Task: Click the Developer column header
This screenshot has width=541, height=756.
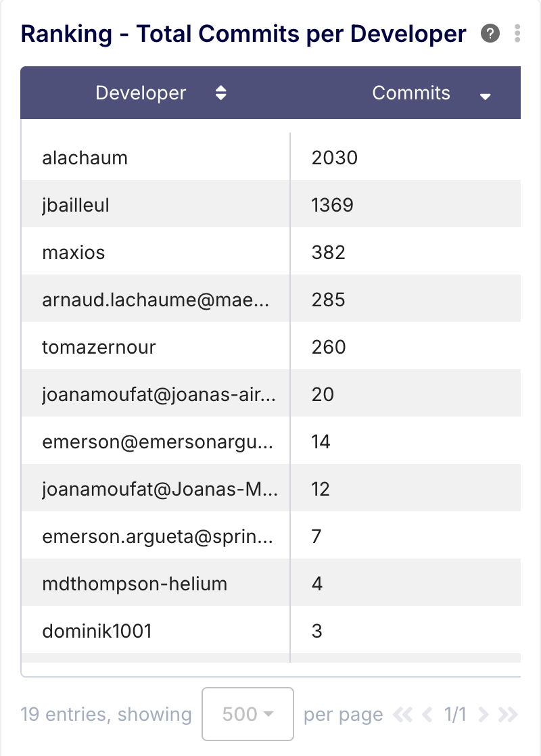Action: click(141, 93)
